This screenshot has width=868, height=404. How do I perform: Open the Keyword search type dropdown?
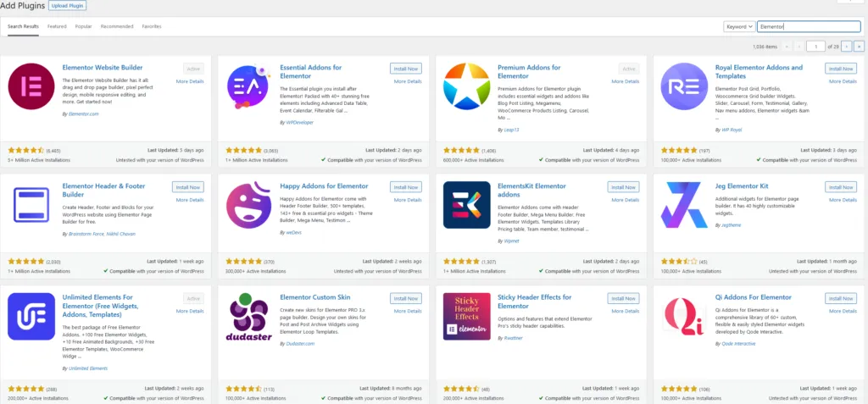739,26
